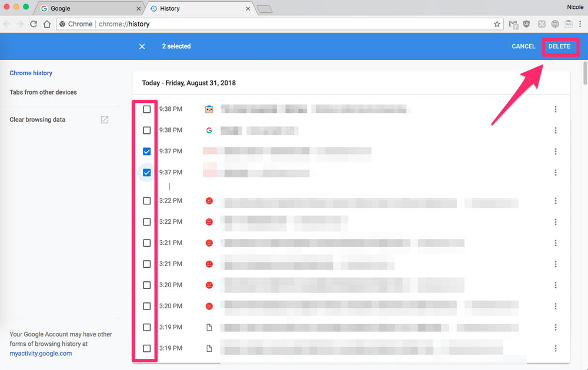Clear the selection with the X beside '2 selected'

(x=142, y=46)
